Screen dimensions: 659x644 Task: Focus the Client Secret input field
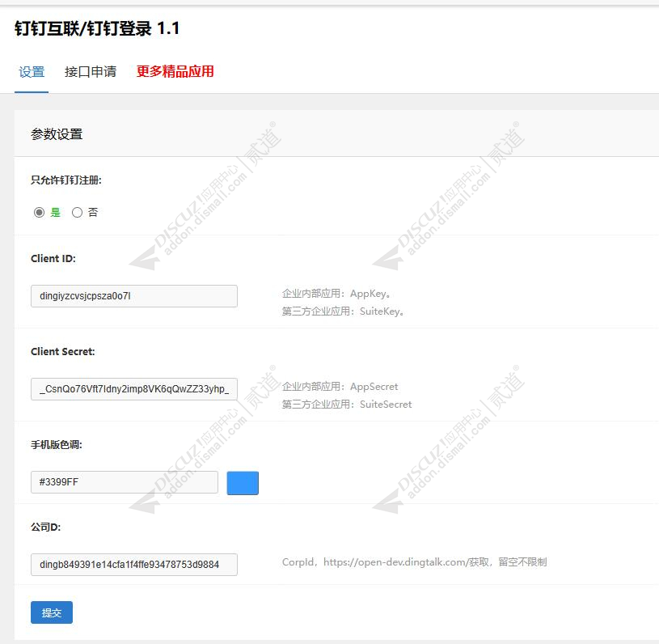click(x=134, y=389)
